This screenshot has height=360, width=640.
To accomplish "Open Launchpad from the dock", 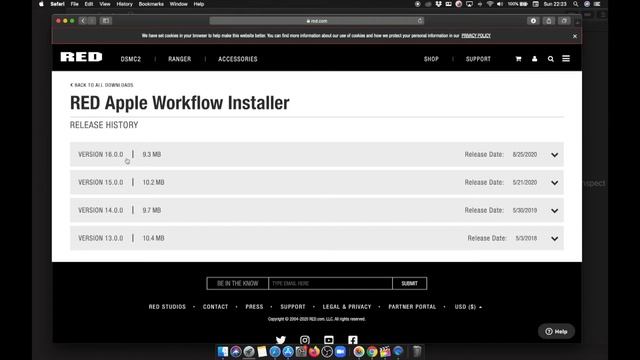I will 249,351.
